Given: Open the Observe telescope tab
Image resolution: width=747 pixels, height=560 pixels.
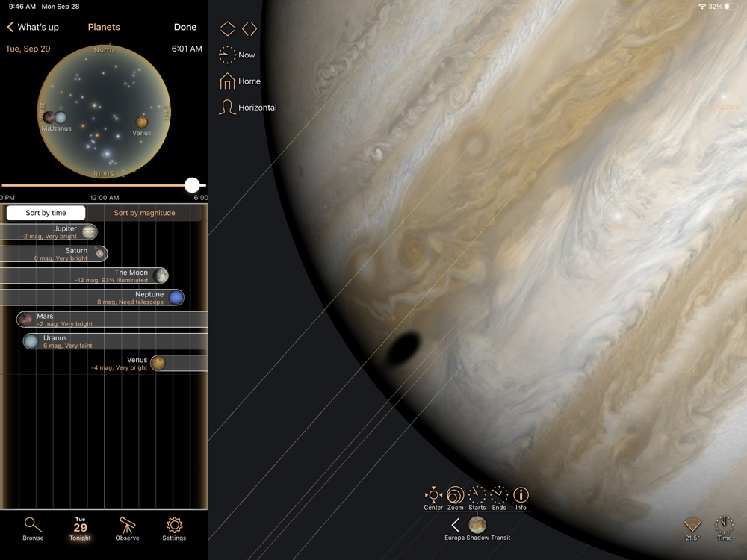Looking at the screenshot, I should 127,529.
